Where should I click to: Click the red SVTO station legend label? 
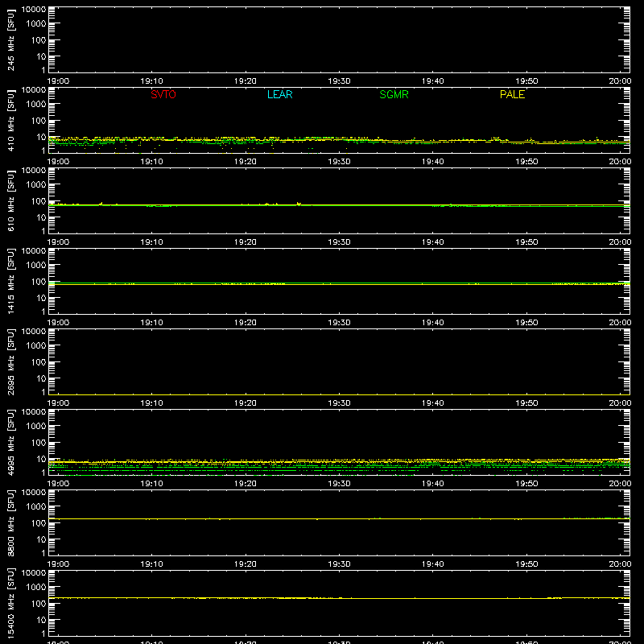tap(163, 94)
